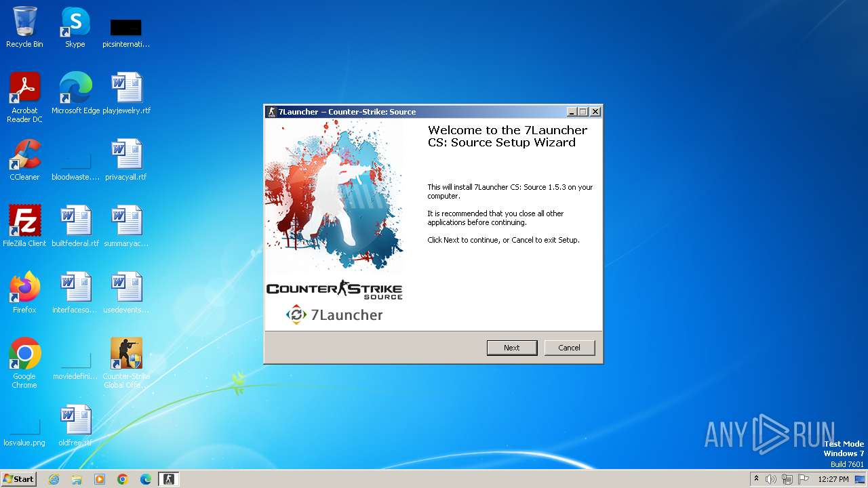
Task: Open the Action Center flag icon
Action: (804, 479)
